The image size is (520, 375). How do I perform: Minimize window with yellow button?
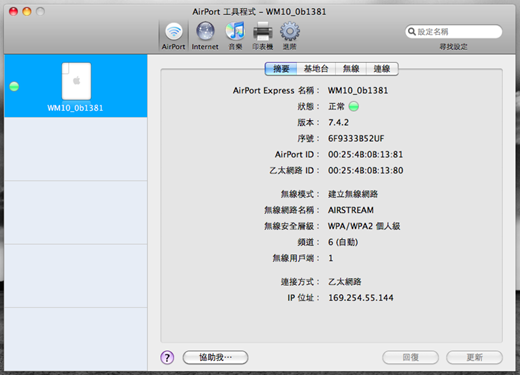(x=27, y=12)
